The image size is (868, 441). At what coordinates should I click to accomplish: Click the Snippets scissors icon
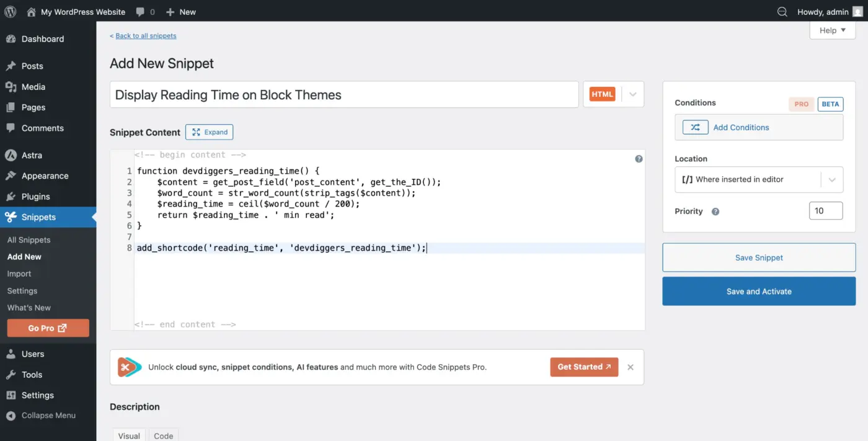point(11,217)
